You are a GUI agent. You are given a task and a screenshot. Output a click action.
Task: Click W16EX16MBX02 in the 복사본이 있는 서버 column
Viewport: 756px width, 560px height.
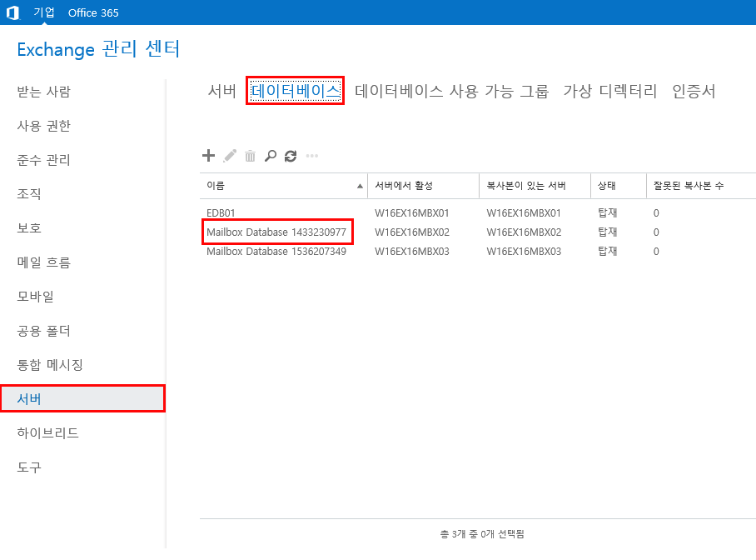(x=524, y=232)
